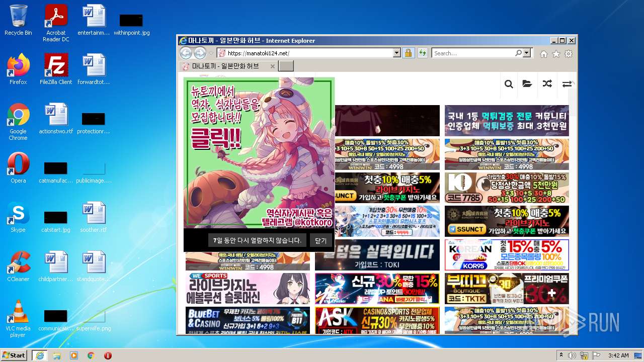Click the volume tray icon
Image resolution: width=644 pixels, height=362 pixels.
[572, 355]
